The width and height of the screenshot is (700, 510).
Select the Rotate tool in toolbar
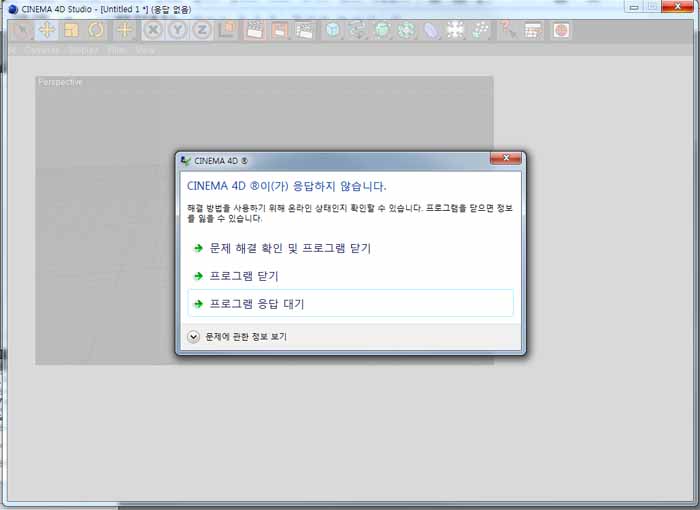[x=96, y=30]
